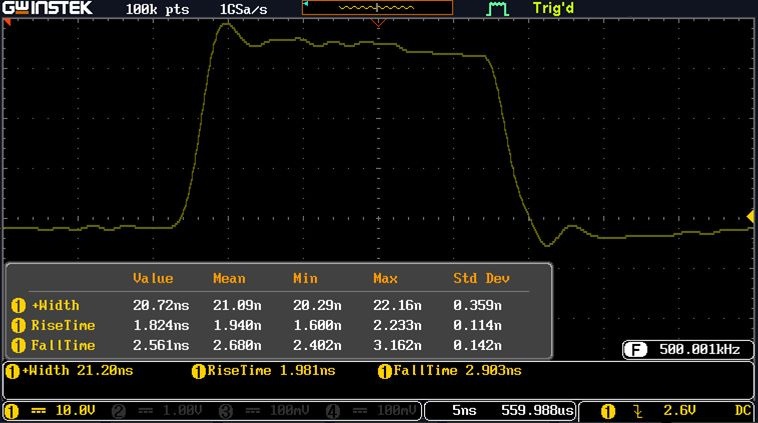This screenshot has height=423, width=758.
Task: Select the 1GSa/s sample rate readout
Action: (243, 9)
